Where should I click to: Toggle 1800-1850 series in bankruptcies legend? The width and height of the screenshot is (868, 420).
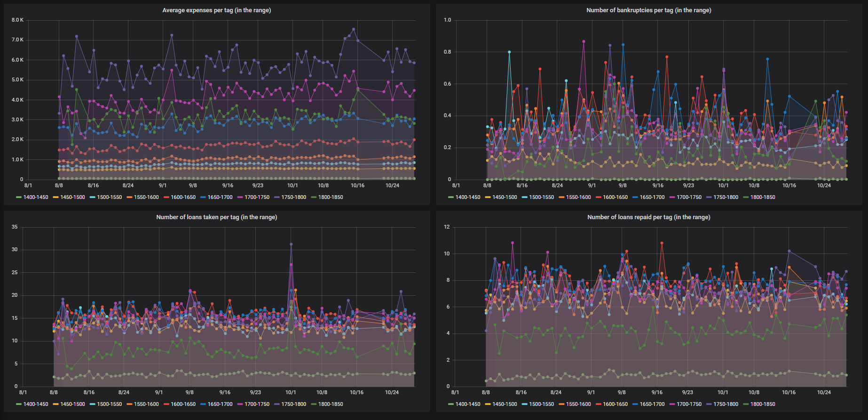pyautogui.click(x=759, y=197)
